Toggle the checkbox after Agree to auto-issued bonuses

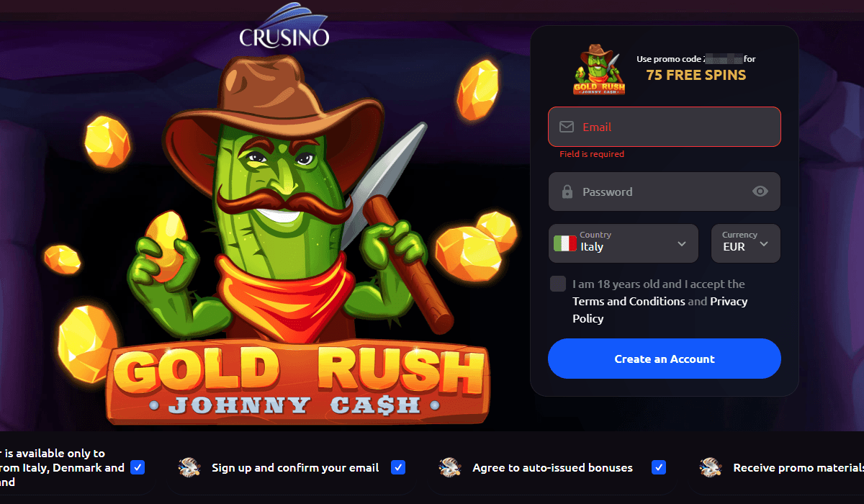click(x=659, y=467)
